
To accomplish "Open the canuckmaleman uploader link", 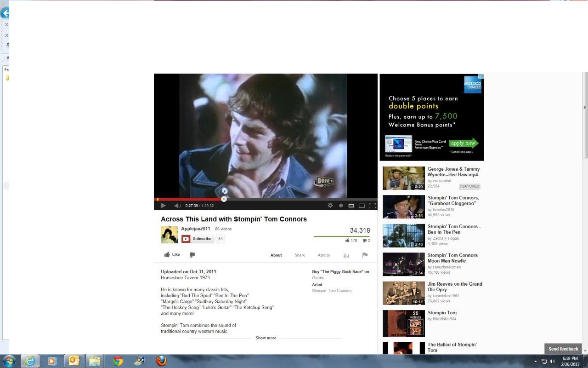I will [x=447, y=267].
